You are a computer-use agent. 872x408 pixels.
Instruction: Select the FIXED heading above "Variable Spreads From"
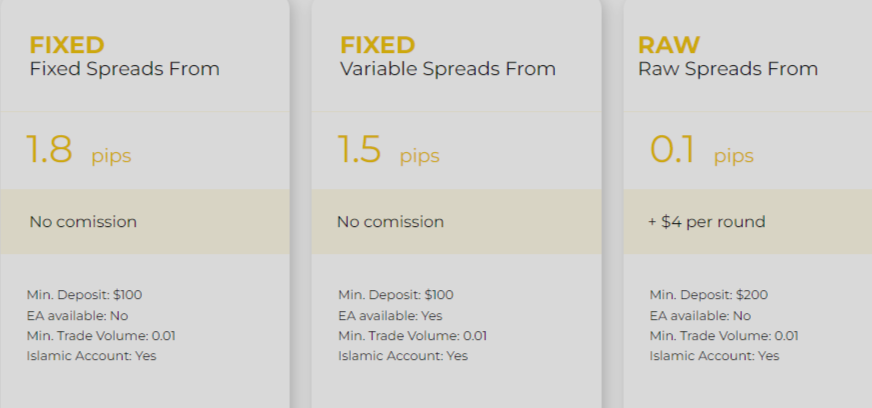pyautogui.click(x=377, y=45)
